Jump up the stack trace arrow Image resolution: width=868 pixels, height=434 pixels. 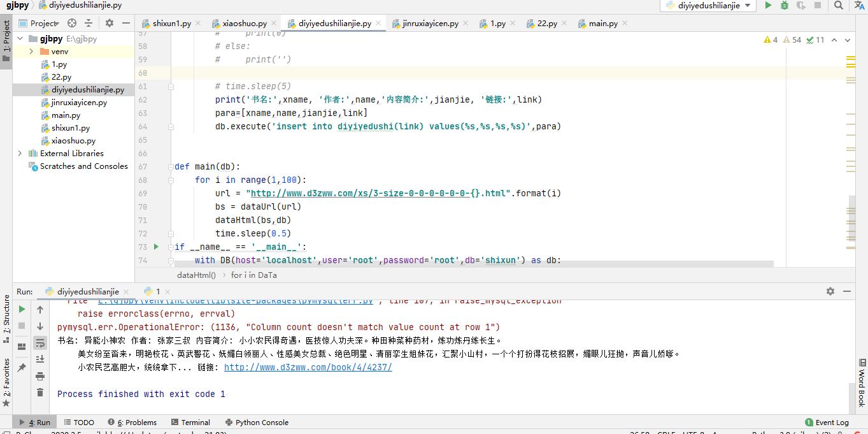pos(40,310)
